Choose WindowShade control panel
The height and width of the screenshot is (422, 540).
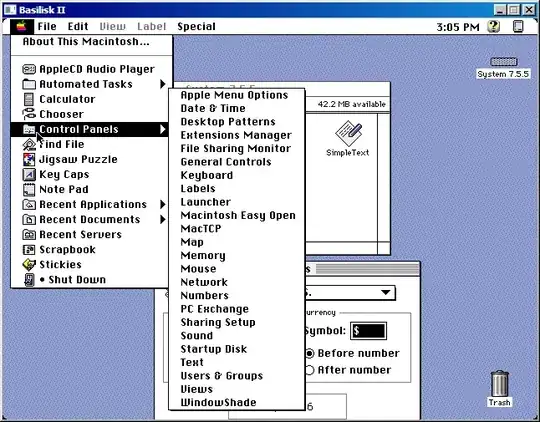pos(237,403)
